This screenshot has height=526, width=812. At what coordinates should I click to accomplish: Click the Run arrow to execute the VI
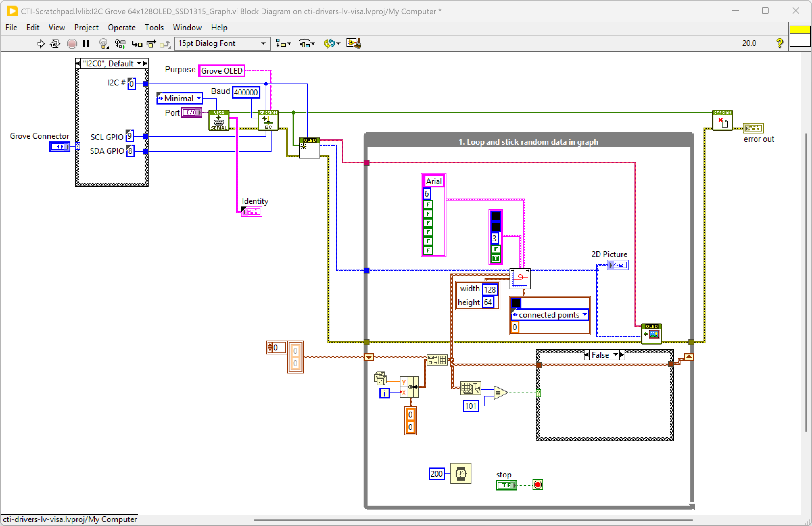41,43
